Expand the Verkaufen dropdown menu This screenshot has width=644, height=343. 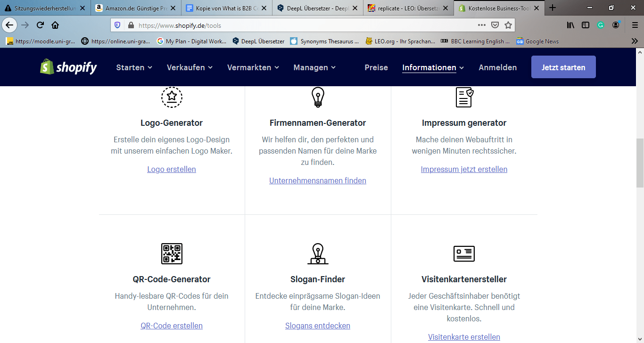click(190, 67)
